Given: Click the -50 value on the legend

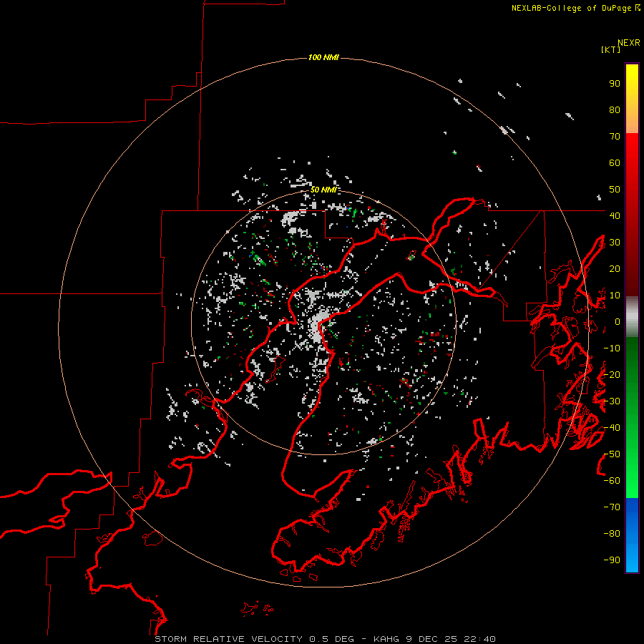Looking at the screenshot, I should 612,454.
